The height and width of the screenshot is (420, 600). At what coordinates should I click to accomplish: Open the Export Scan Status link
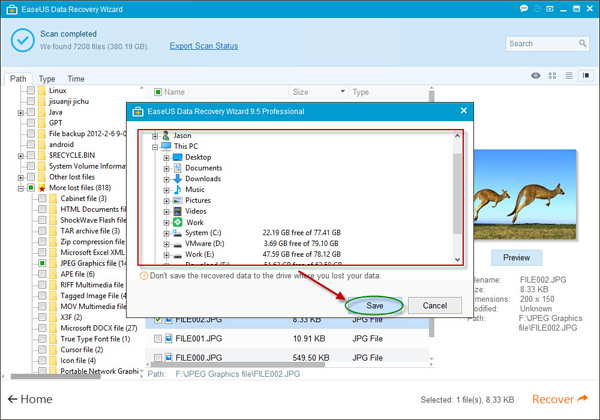click(204, 46)
